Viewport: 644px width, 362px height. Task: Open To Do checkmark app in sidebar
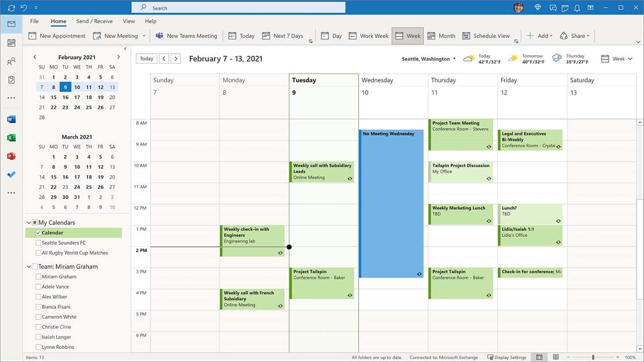[x=11, y=175]
